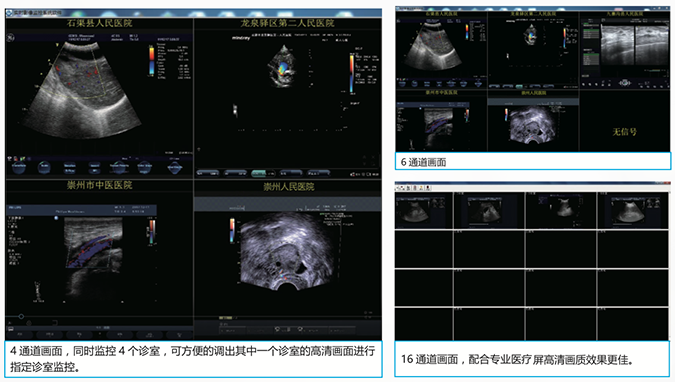Viewport: 675px width, 382px height.
Task: Click the last toolbar icon in the 16-channel window
Action: point(427,188)
